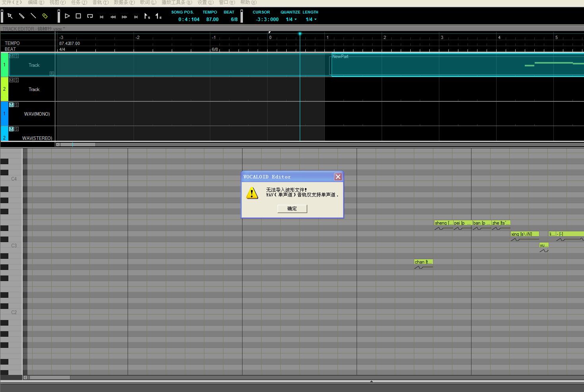Click the 'xing' note block
Viewport: 584px width, 392px height.
[x=525, y=234]
